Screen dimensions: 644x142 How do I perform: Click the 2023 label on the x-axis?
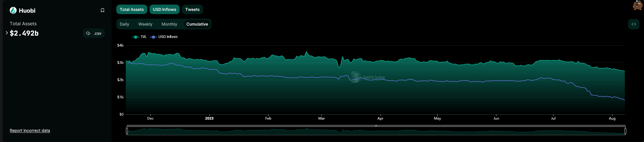point(209,118)
